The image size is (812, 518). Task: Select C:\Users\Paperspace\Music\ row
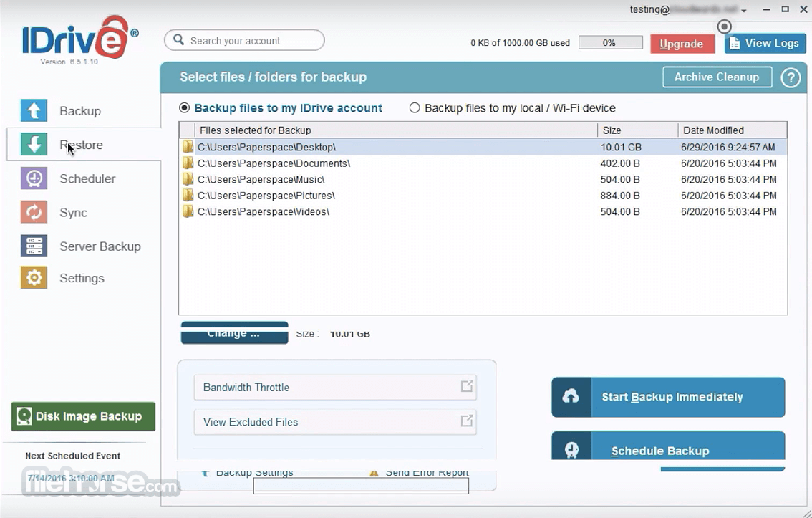483,179
